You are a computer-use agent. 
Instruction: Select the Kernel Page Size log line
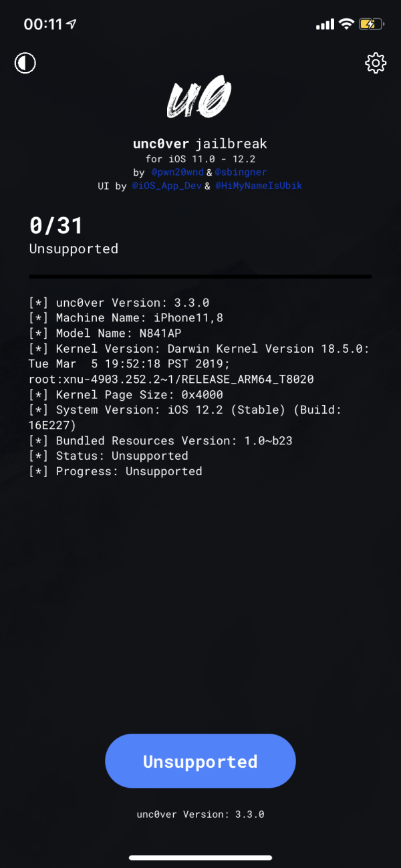(126, 395)
